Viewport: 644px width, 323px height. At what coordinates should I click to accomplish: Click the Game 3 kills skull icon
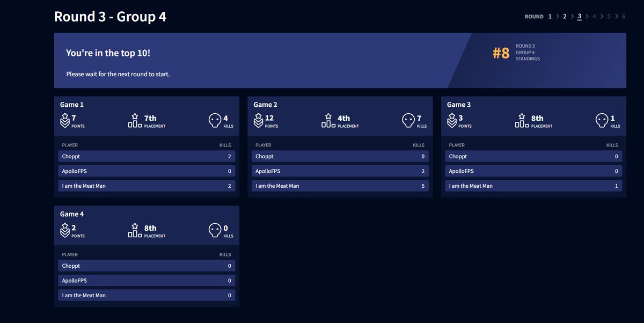[602, 120]
